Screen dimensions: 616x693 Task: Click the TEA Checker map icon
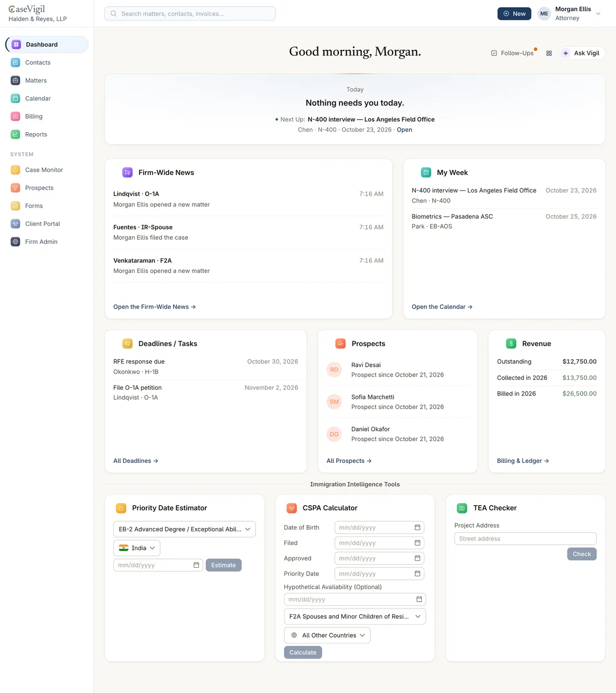pos(462,508)
